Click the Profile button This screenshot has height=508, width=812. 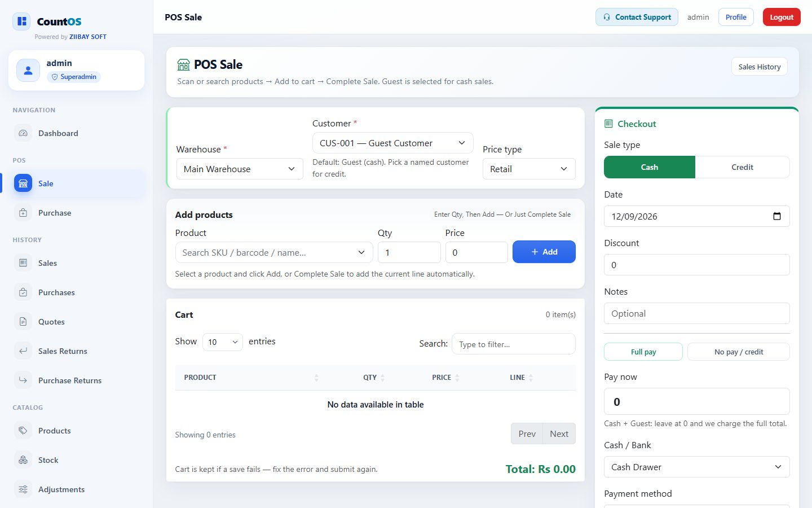coord(736,17)
